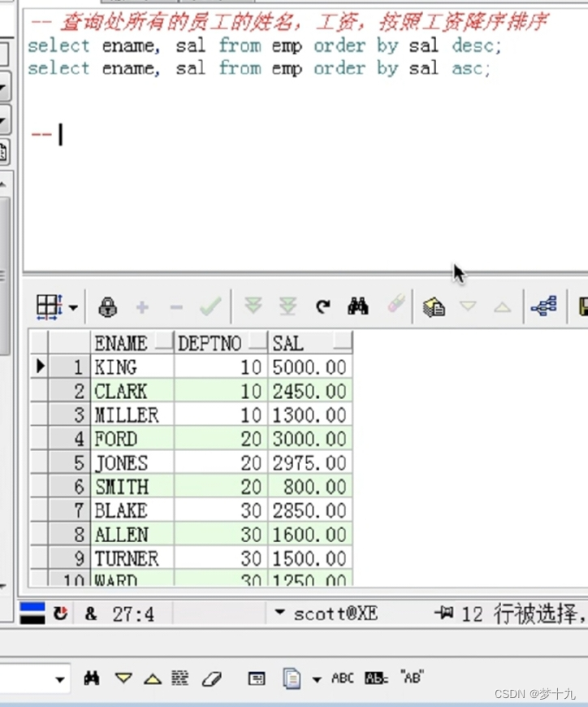Click the asc keyword in second query
588x707 pixels.
pyautogui.click(x=467, y=68)
